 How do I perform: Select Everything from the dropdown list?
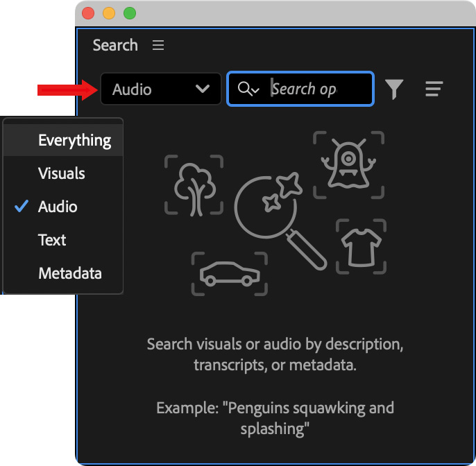[x=74, y=140]
